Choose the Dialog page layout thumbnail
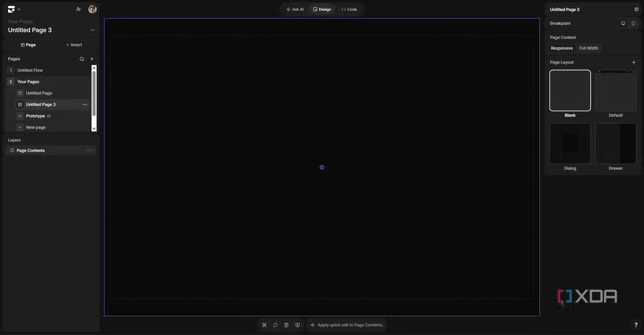 (570, 143)
